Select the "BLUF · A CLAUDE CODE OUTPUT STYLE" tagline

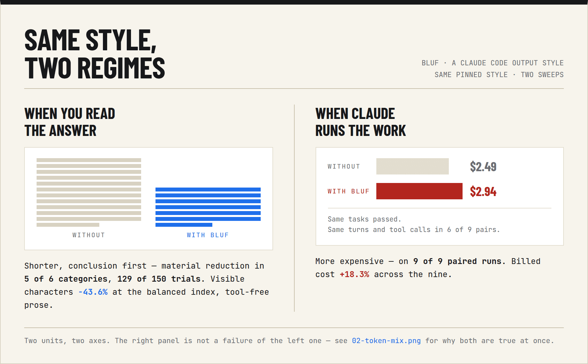click(493, 63)
